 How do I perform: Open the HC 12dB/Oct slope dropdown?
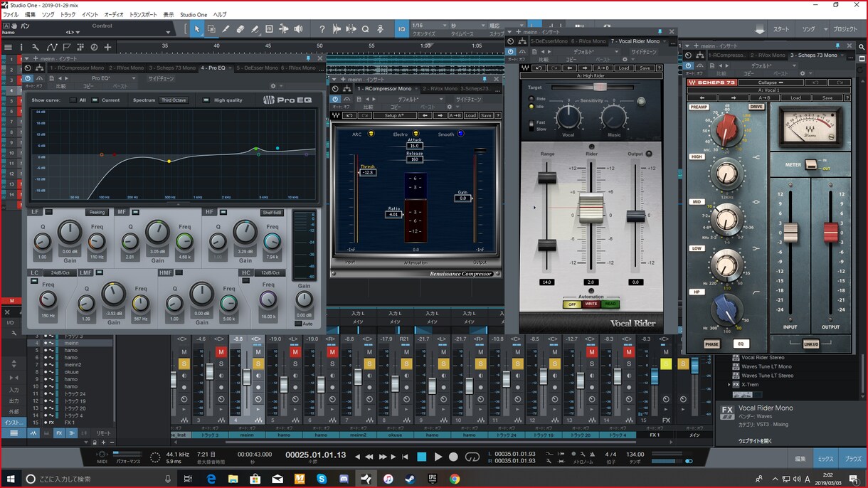270,272
